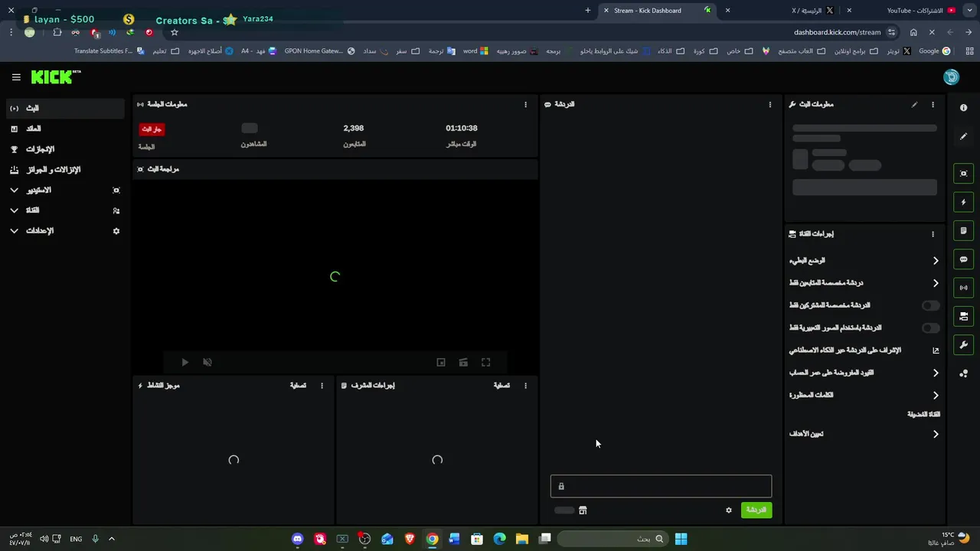Click the green broadcast signal icon in the right rail
The height and width of the screenshot is (551, 980).
click(963, 288)
